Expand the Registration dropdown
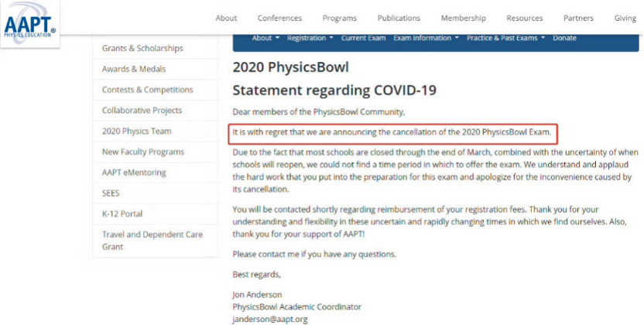644x325 pixels. pyautogui.click(x=310, y=38)
